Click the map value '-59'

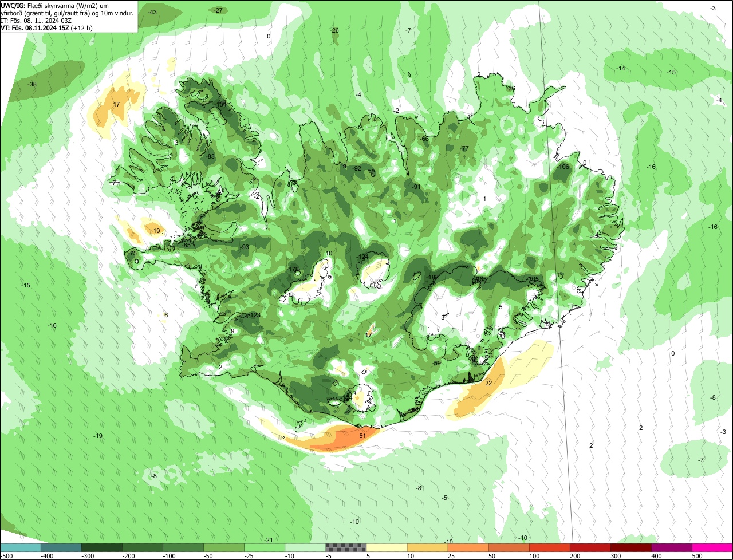coord(436,363)
